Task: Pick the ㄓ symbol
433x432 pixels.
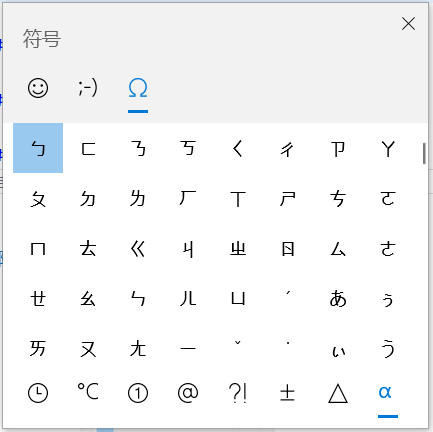Action: click(238, 248)
